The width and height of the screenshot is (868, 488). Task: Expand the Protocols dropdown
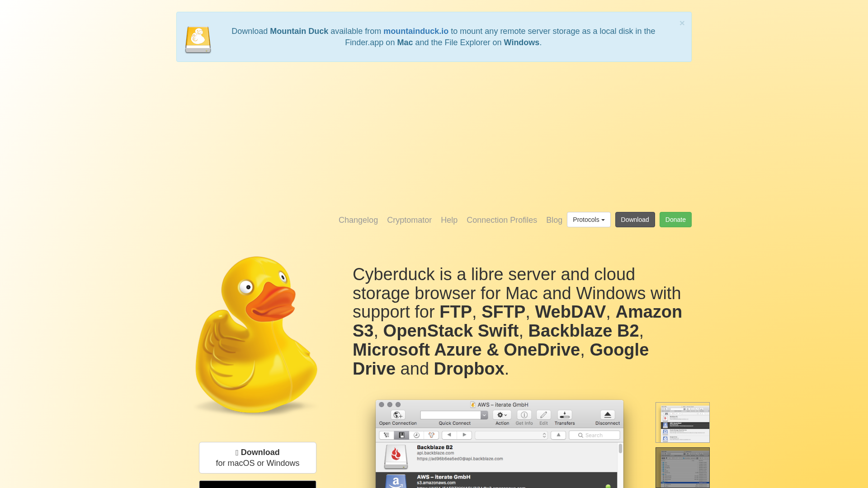pyautogui.click(x=589, y=220)
